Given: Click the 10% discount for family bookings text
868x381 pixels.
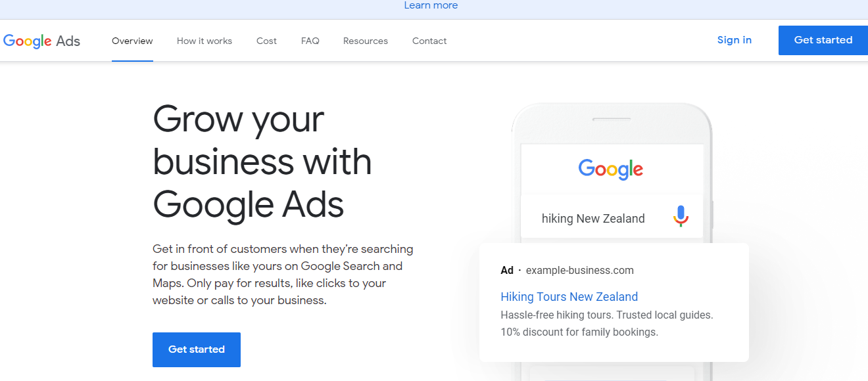Looking at the screenshot, I should click(579, 332).
